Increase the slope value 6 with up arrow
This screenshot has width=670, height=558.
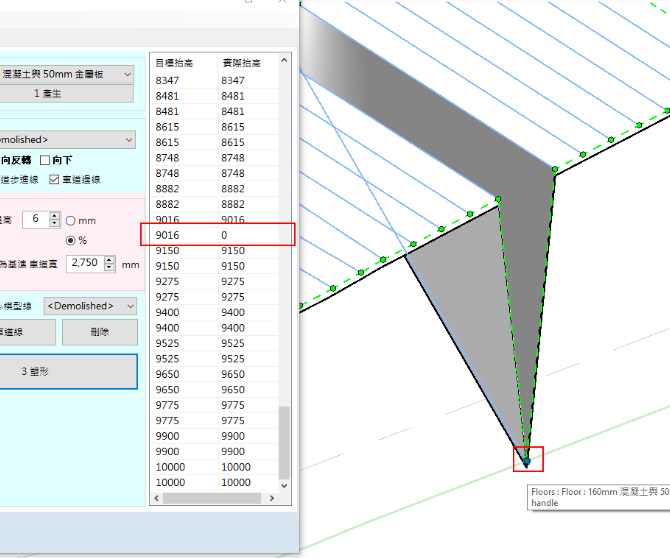click(55, 215)
